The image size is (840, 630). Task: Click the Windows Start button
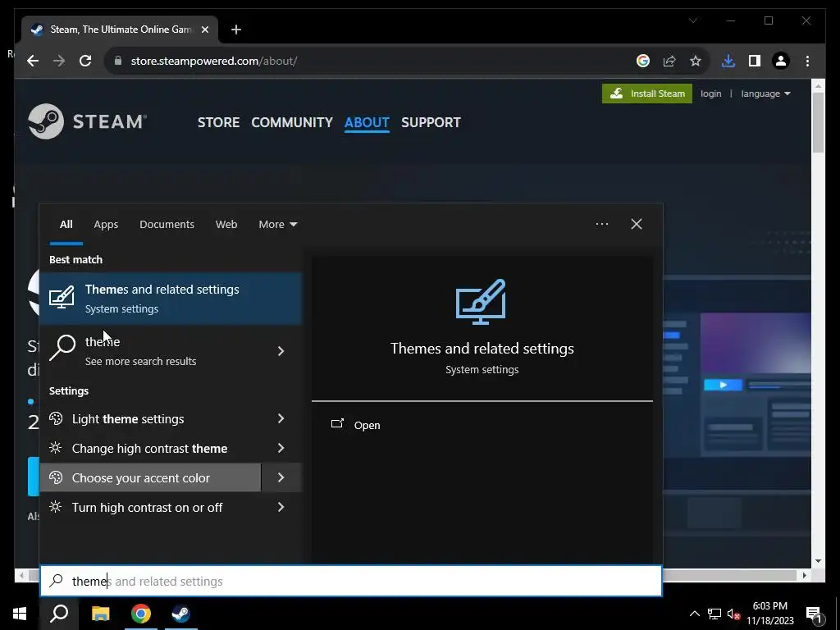coord(20,614)
